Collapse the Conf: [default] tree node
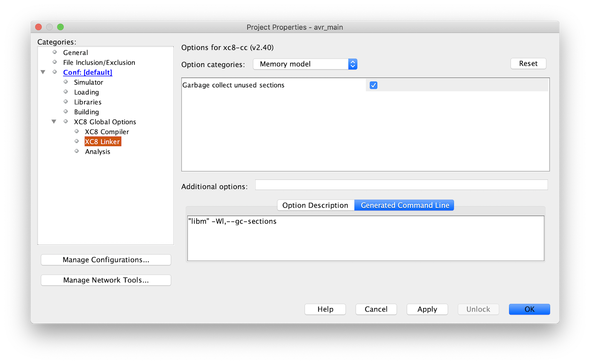This screenshot has width=590, height=364. pos(43,72)
